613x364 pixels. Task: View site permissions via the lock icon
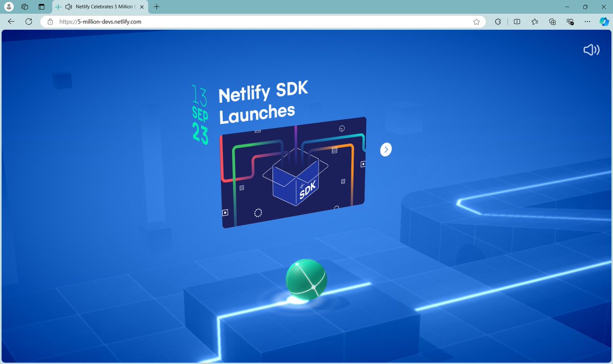click(50, 21)
